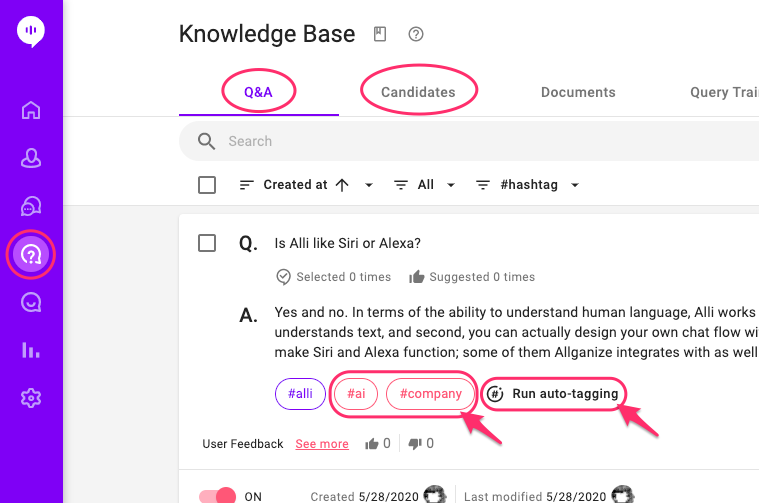Screen dimensions: 759x503
Task: Select the #ai suggested hashtag
Action: click(356, 394)
